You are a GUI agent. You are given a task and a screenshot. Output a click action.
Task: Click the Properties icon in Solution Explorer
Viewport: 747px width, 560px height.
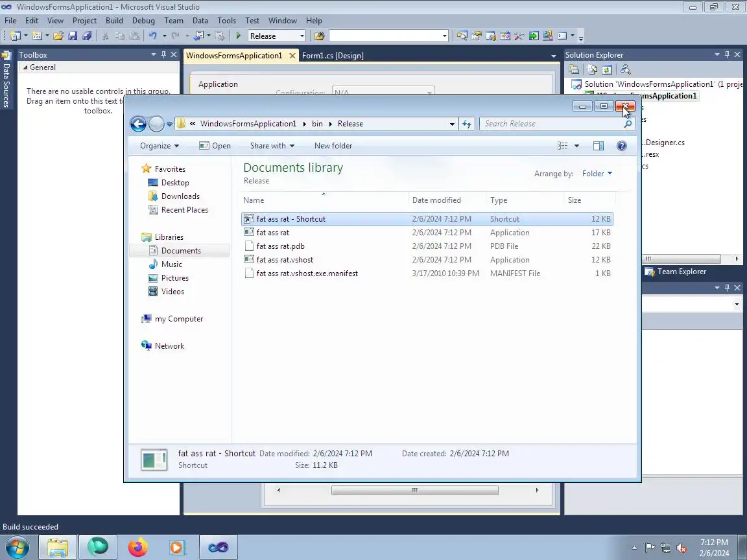tap(574, 69)
